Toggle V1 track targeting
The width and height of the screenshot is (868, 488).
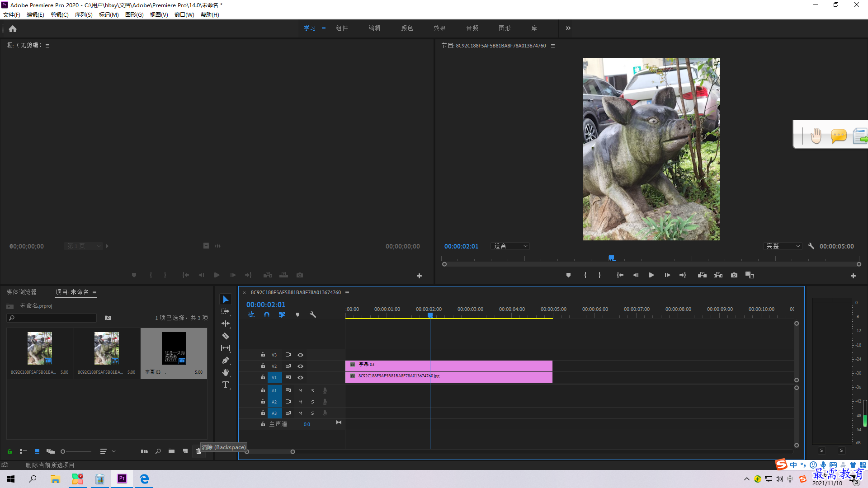click(274, 377)
